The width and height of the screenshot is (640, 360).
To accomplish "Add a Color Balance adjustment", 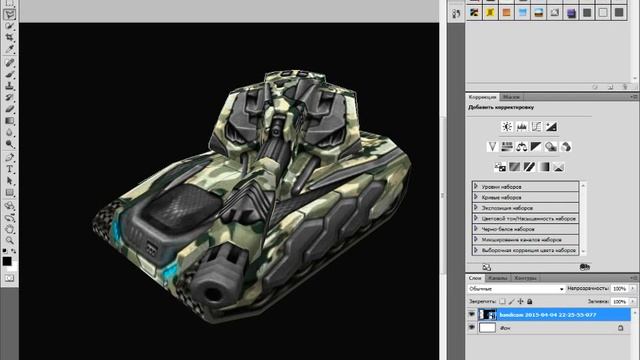I will point(522,147).
